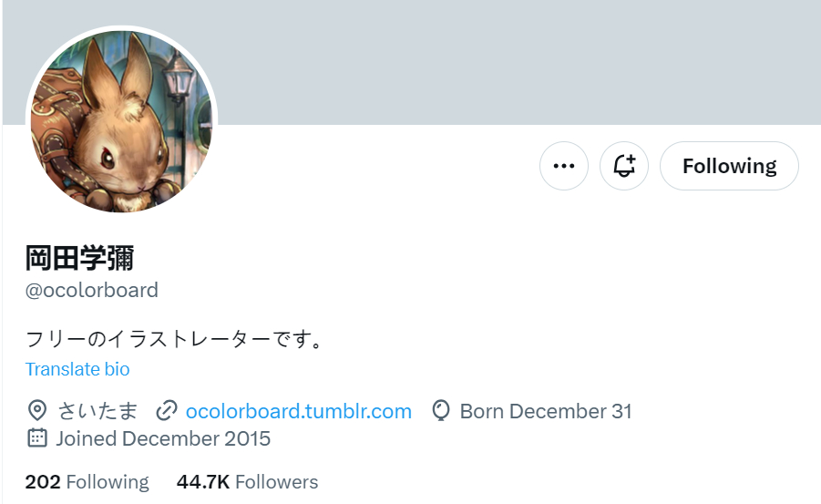Image resolution: width=821 pixels, height=504 pixels.
Task: Click the さいたま location text
Action: 97,411
